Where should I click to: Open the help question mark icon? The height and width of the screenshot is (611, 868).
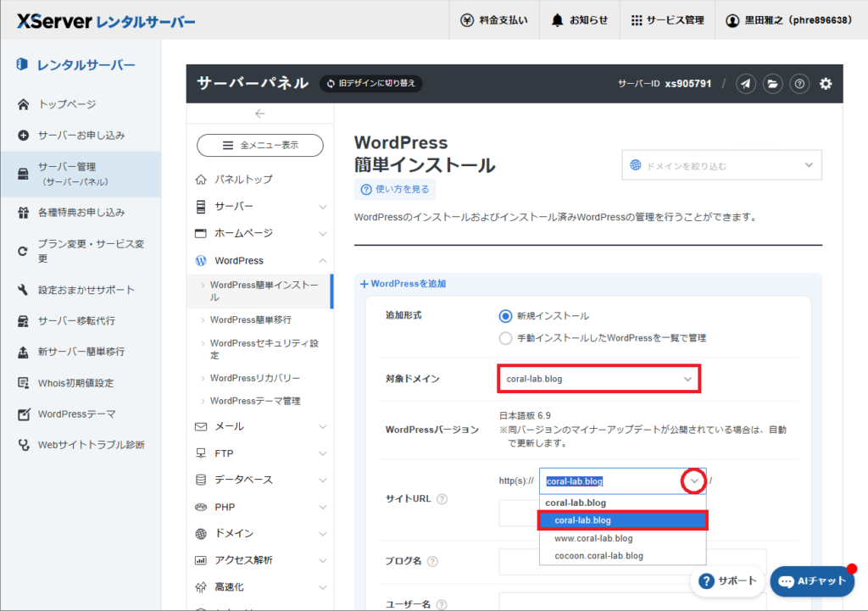799,84
